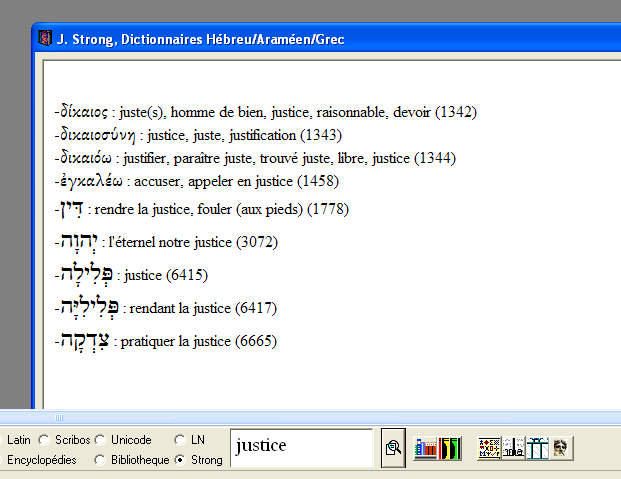Click the 'justice (6415)' Hebrew entry
Image resolution: width=621 pixels, height=479 pixels.
click(131, 275)
